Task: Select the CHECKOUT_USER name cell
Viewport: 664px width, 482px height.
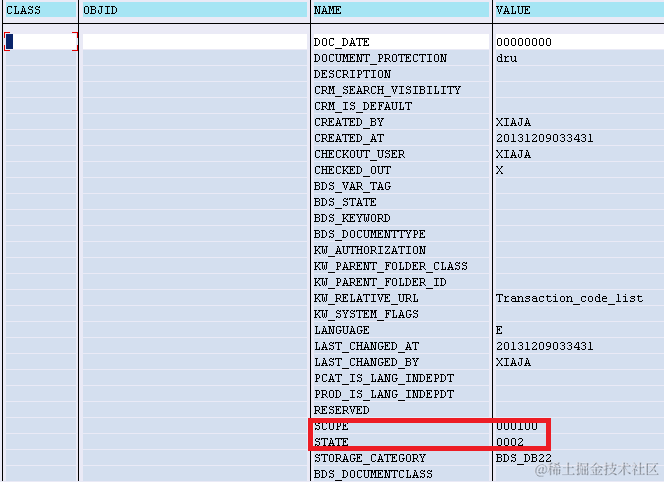Action: 401,154
